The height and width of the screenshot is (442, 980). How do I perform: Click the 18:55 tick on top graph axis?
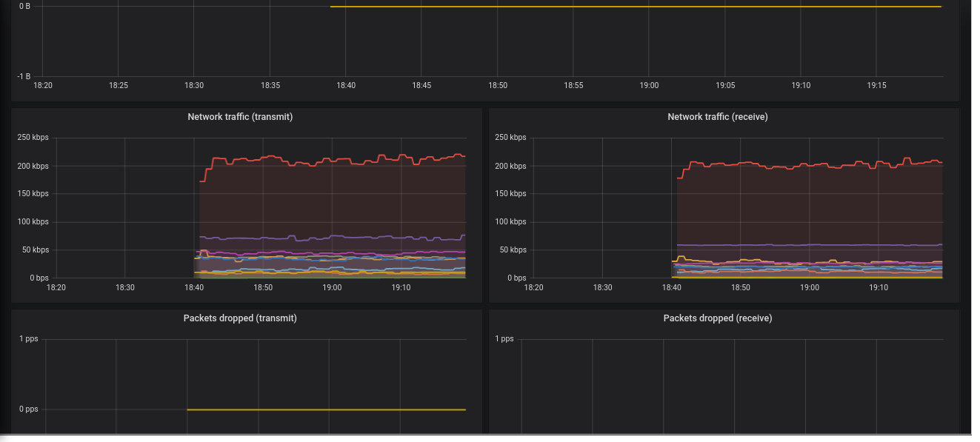pyautogui.click(x=573, y=86)
